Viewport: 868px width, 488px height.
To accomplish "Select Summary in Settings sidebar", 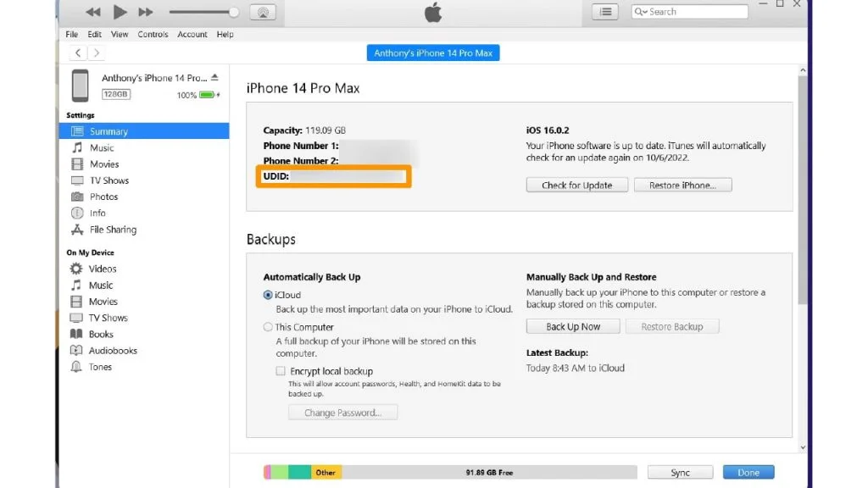I will (x=144, y=131).
